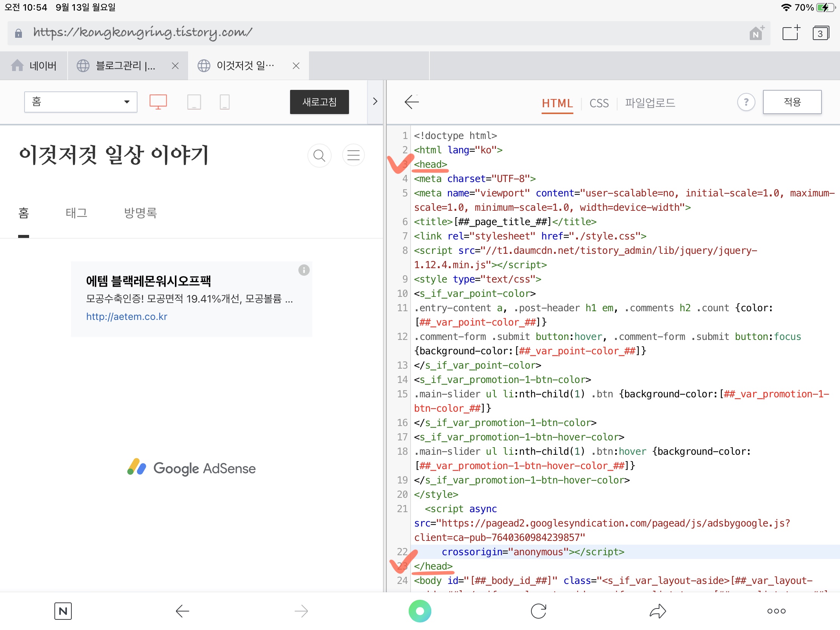
Task: Click the stylesheet link code line
Action: 530,236
